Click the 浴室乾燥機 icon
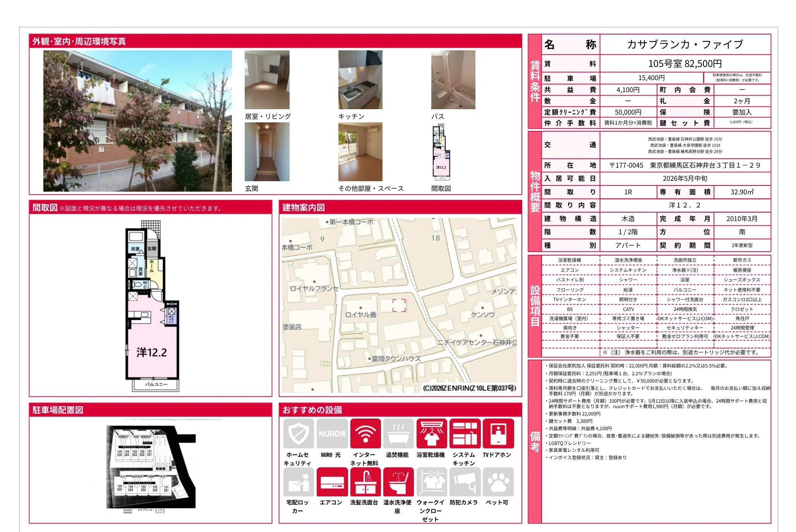Screen dimensions: 796x532 click(x=431, y=433)
